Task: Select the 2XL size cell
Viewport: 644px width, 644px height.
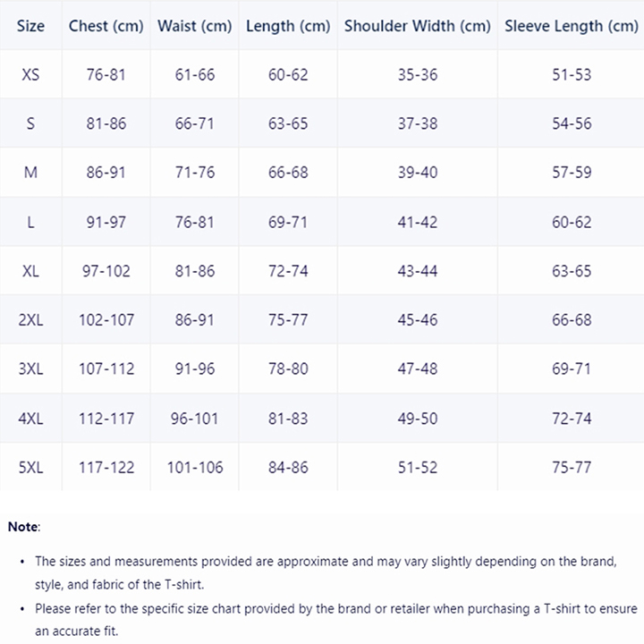Action: 30,319
